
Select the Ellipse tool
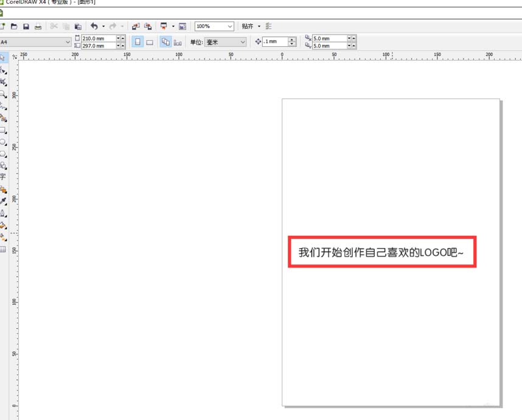[4, 140]
